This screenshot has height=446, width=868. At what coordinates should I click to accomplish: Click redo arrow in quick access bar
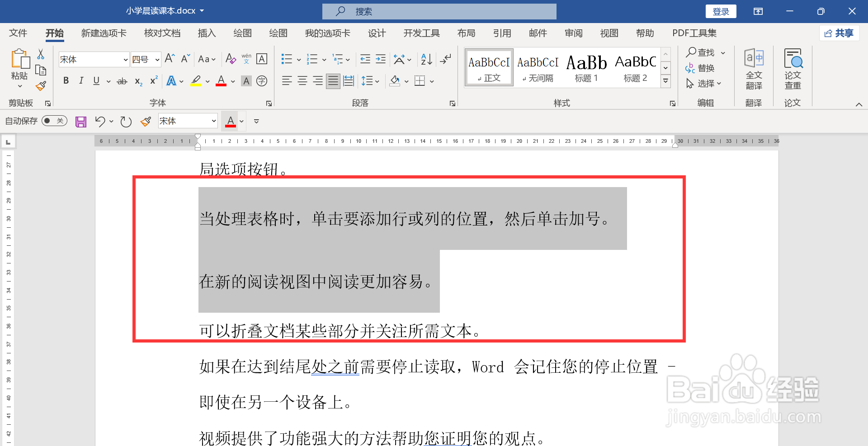tap(126, 122)
